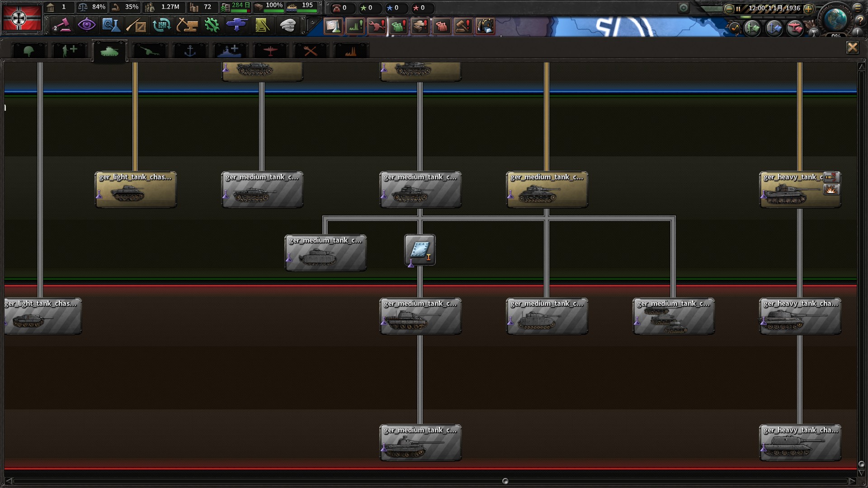868x488 pixels.
Task: Click the red soldiers alert icon
Action: (x=442, y=26)
